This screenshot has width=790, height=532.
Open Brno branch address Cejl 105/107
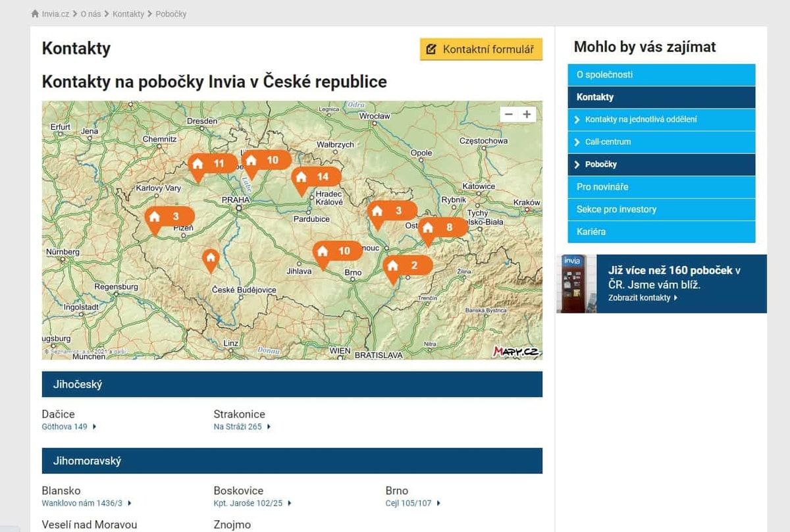(413, 503)
